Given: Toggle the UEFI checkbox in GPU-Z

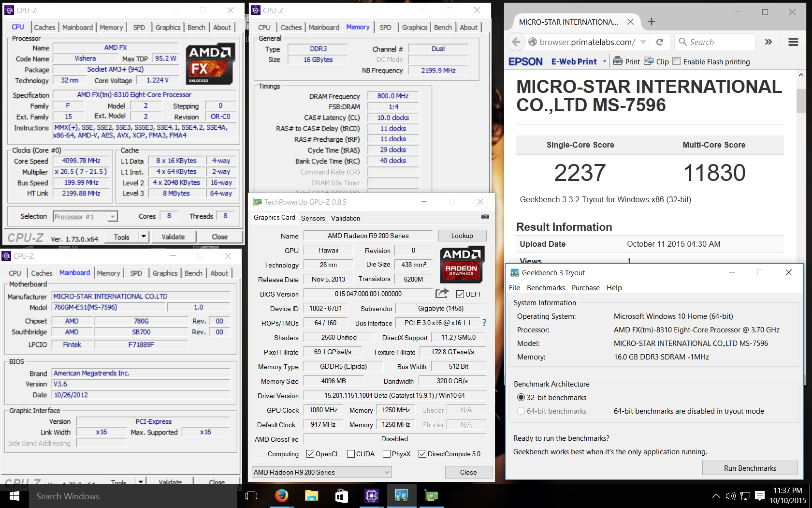Looking at the screenshot, I should pos(460,294).
